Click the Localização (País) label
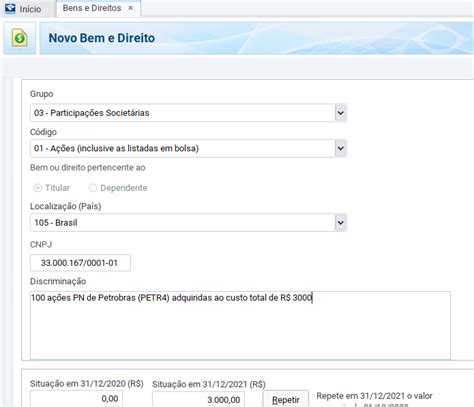The image size is (474, 407). click(x=66, y=206)
